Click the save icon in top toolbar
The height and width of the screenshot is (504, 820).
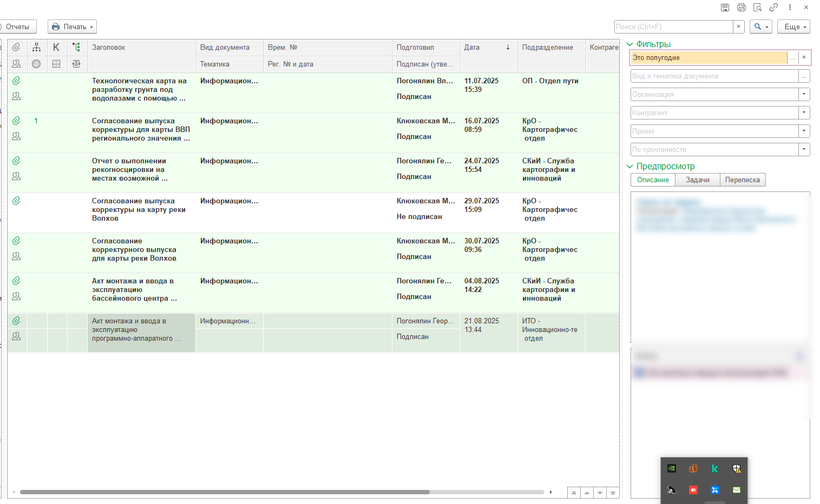click(x=725, y=8)
